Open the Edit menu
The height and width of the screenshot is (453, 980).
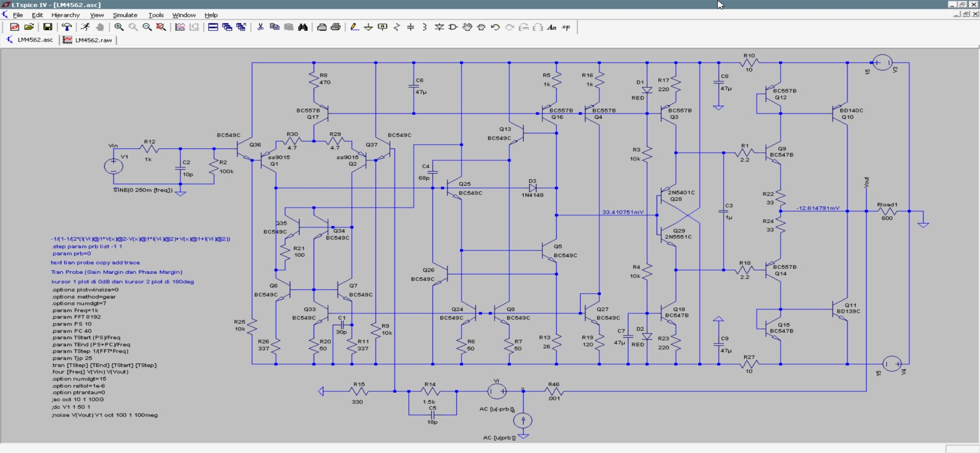37,15
